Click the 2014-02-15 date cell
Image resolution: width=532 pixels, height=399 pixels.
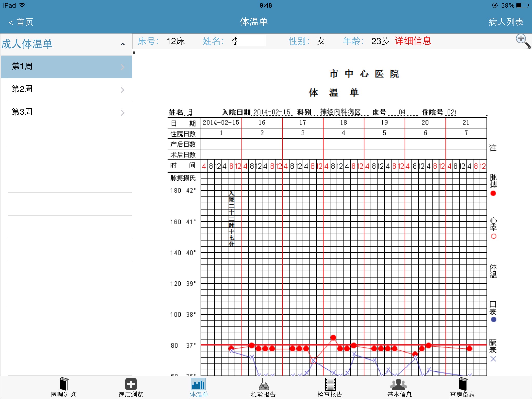click(x=221, y=122)
